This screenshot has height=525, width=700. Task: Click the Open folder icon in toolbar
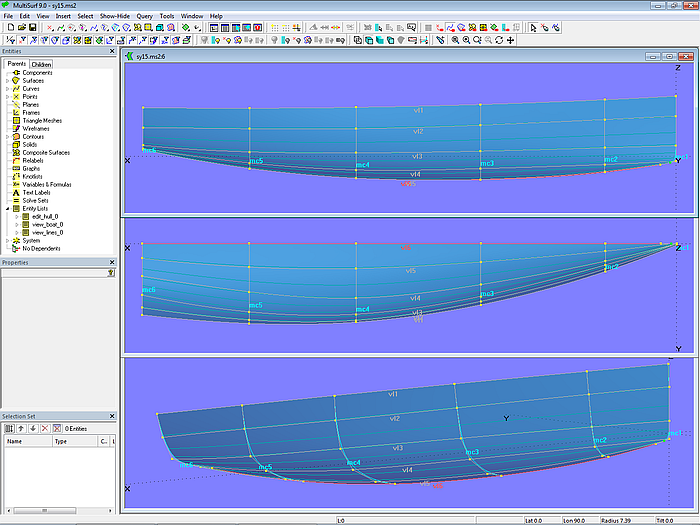(20, 27)
